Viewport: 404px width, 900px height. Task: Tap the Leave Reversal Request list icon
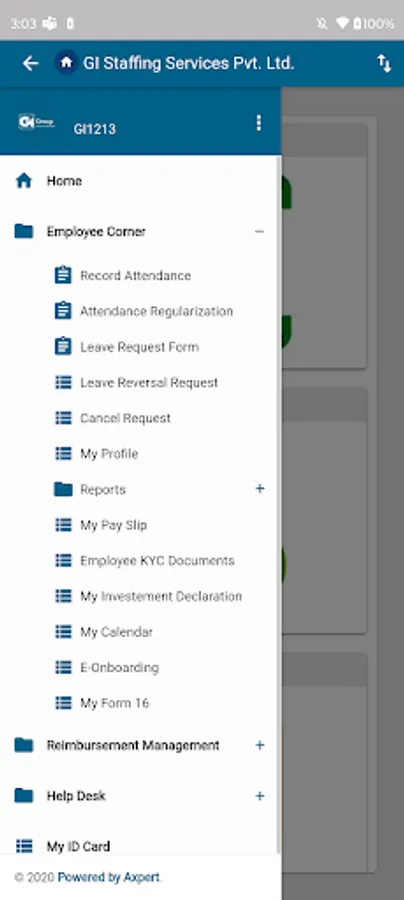[x=63, y=382]
